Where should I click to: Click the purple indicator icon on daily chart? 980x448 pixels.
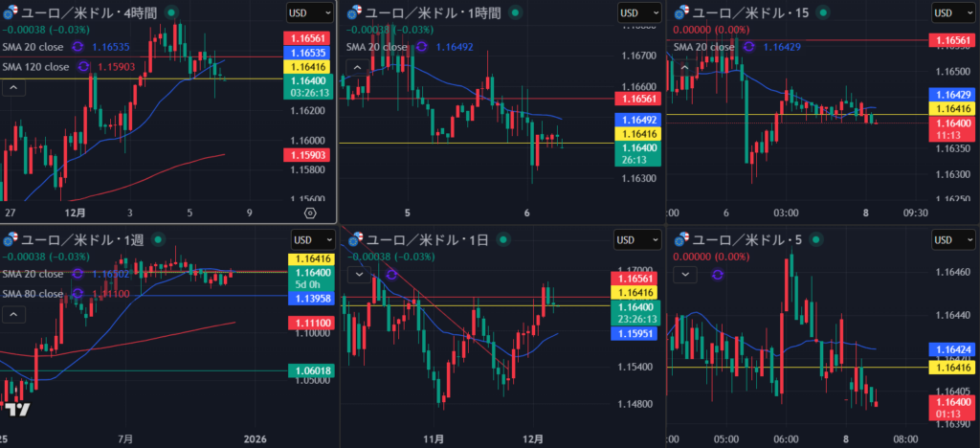(390, 275)
